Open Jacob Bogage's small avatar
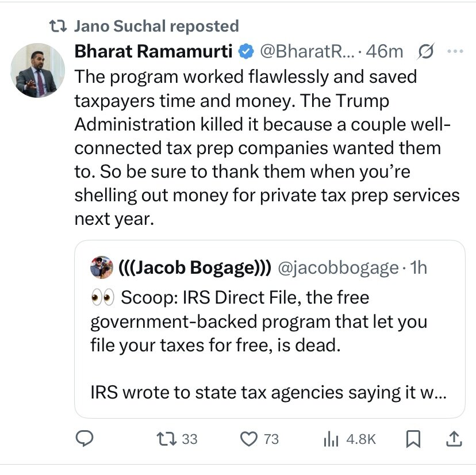Image resolution: width=476 pixels, height=475 pixels. tap(101, 267)
